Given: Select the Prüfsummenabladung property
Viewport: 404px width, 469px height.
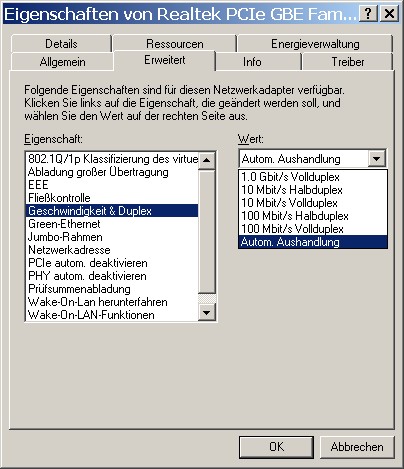Looking at the screenshot, I should (x=112, y=289).
